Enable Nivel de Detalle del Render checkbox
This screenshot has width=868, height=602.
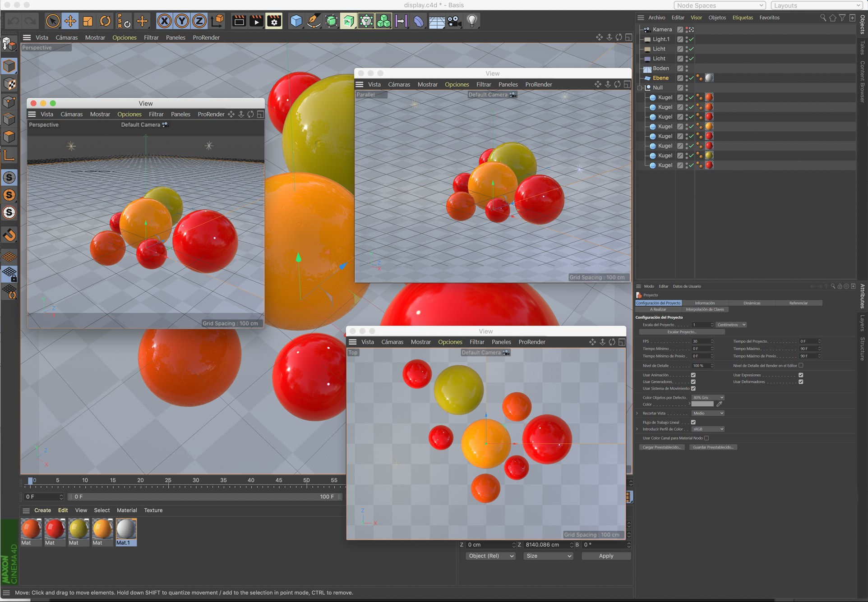801,366
